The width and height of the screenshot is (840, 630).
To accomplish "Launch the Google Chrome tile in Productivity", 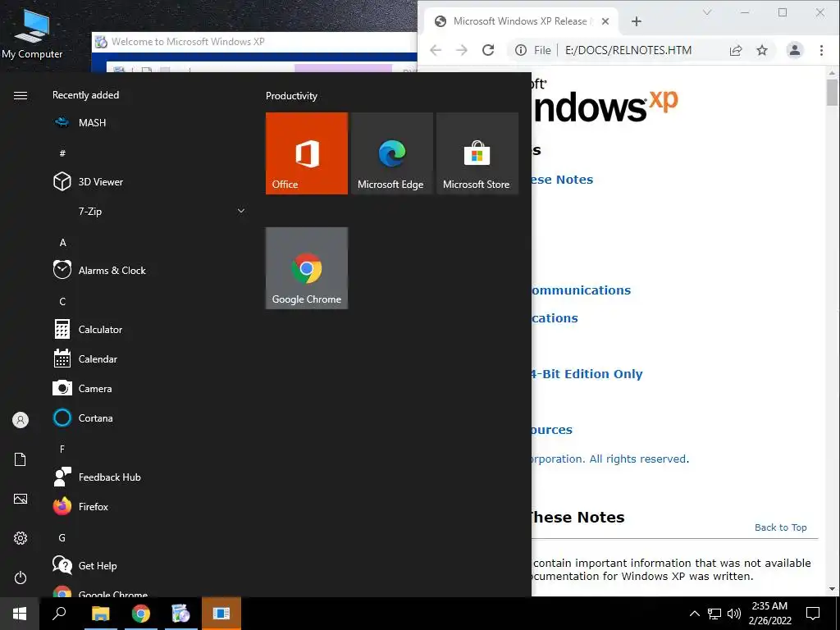I will [307, 268].
